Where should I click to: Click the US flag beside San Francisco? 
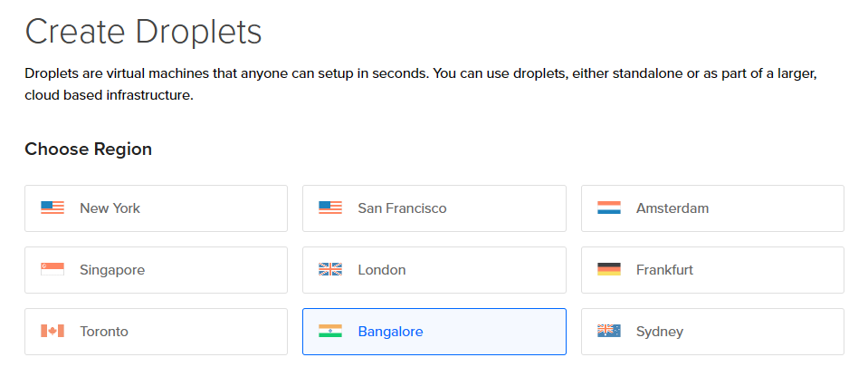pos(330,208)
